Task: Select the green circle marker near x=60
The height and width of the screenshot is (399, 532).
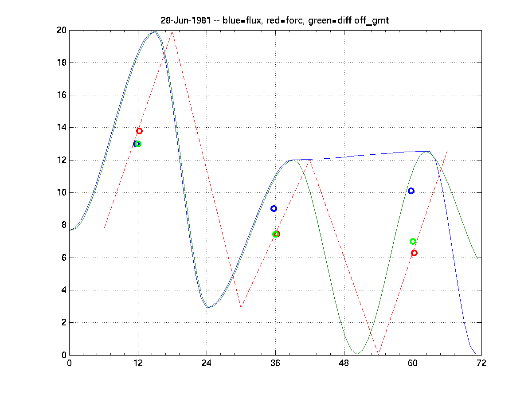Action: pyautogui.click(x=413, y=241)
